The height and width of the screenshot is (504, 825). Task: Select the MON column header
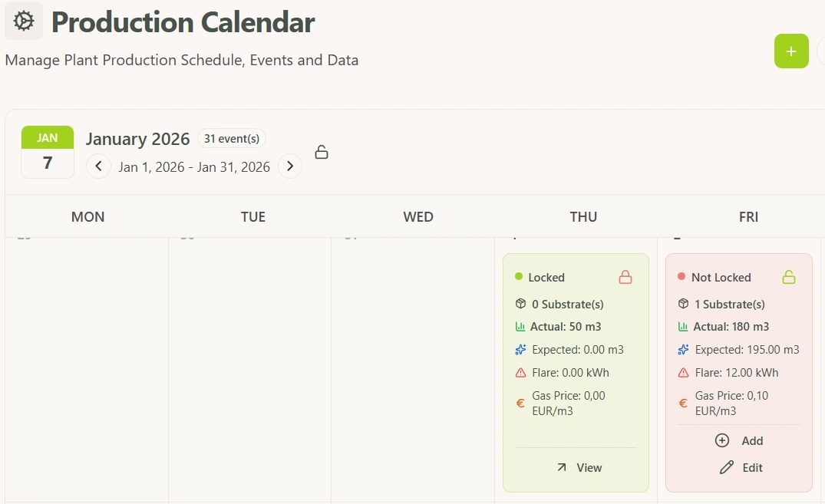tap(87, 217)
